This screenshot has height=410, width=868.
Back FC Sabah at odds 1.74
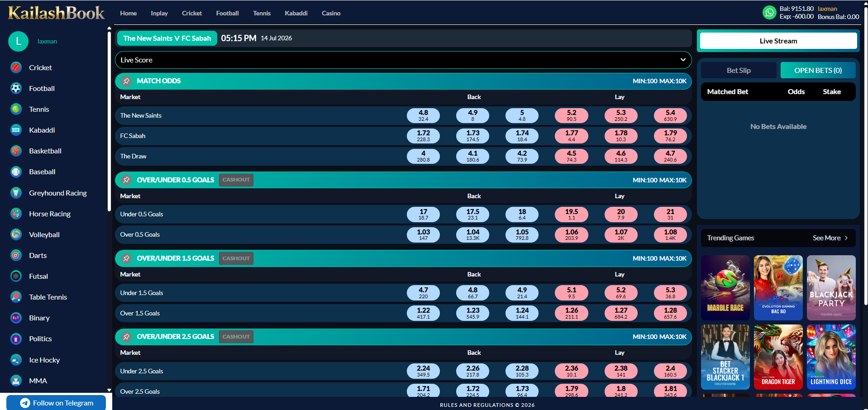[522, 136]
